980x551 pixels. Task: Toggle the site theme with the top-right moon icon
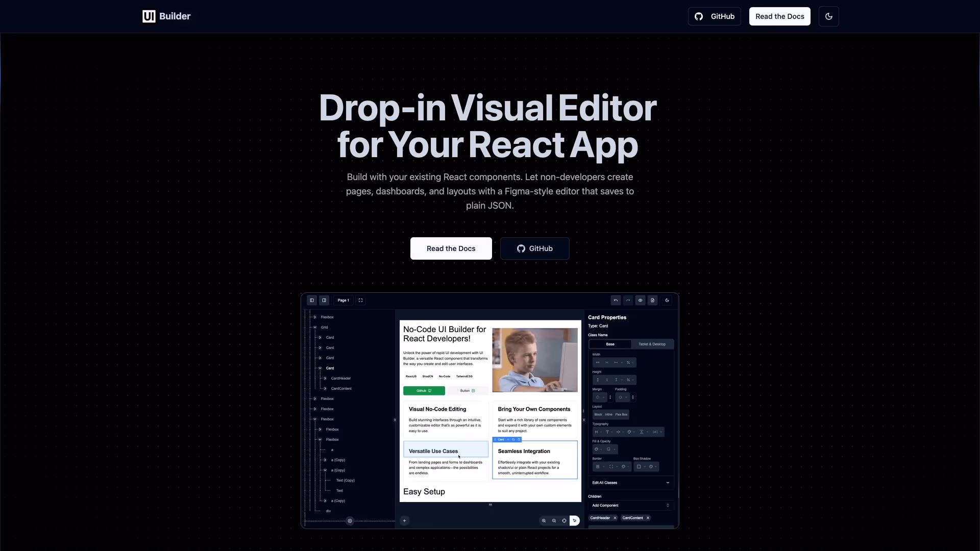[x=828, y=16]
